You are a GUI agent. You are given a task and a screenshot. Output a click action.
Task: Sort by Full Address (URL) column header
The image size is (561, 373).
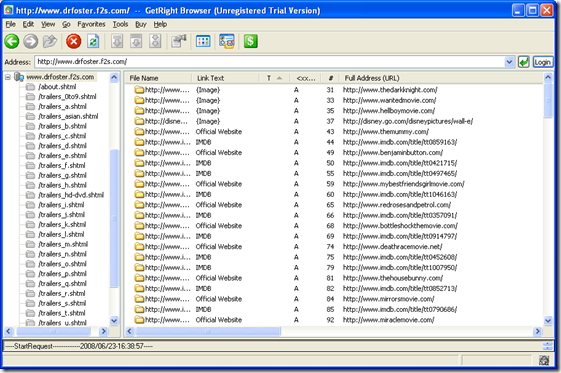[442, 78]
